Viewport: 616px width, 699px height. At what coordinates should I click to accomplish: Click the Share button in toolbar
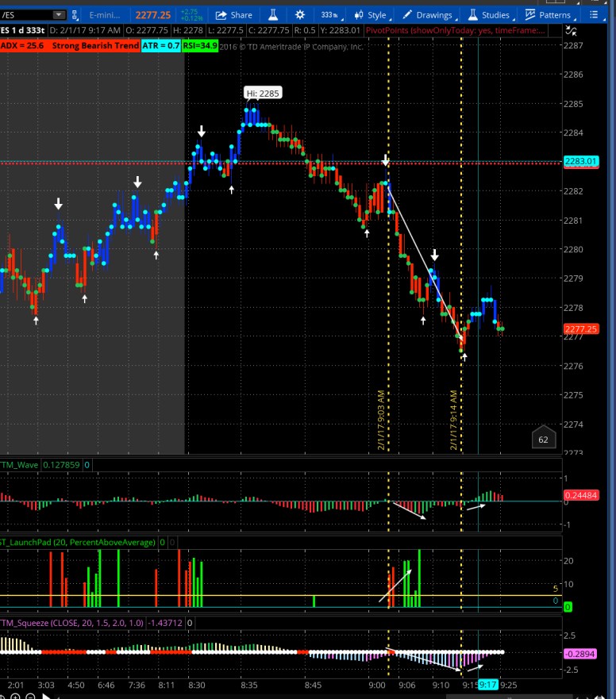(x=233, y=14)
